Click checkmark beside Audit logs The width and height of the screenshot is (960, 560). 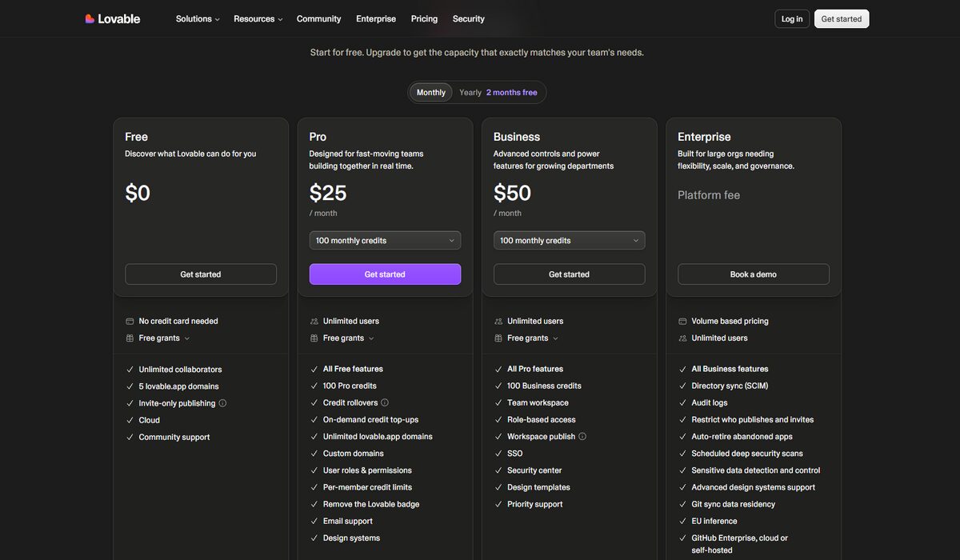pos(682,402)
